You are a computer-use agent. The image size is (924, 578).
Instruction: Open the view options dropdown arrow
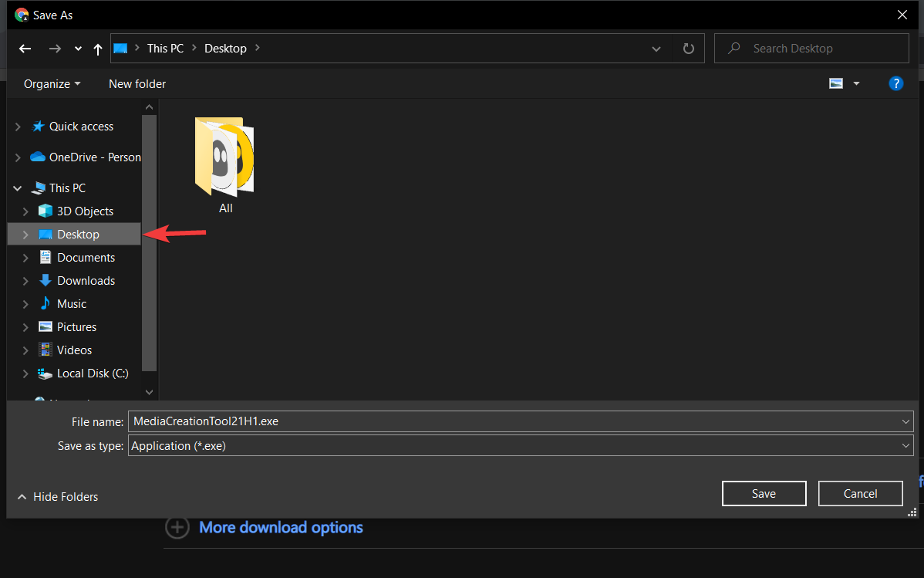[856, 84]
